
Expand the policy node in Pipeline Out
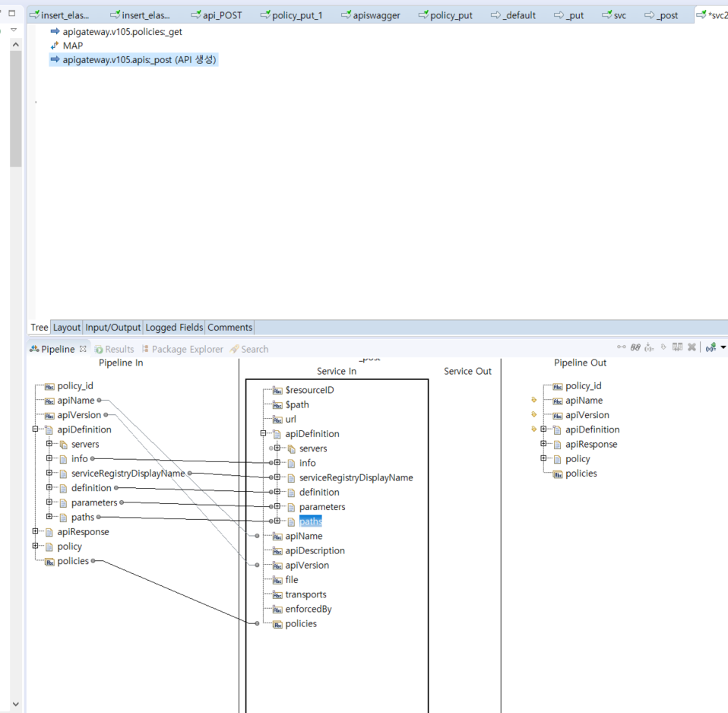pos(544,459)
